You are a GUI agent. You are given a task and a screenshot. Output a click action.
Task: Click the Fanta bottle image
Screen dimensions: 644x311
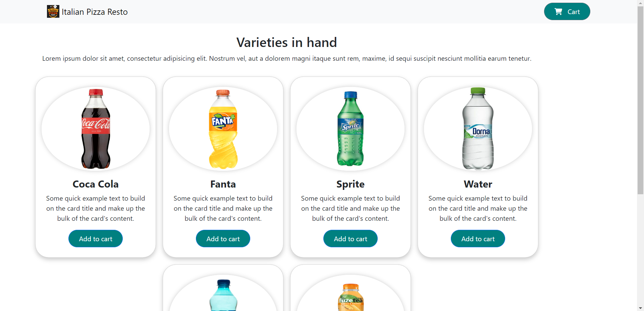223,129
